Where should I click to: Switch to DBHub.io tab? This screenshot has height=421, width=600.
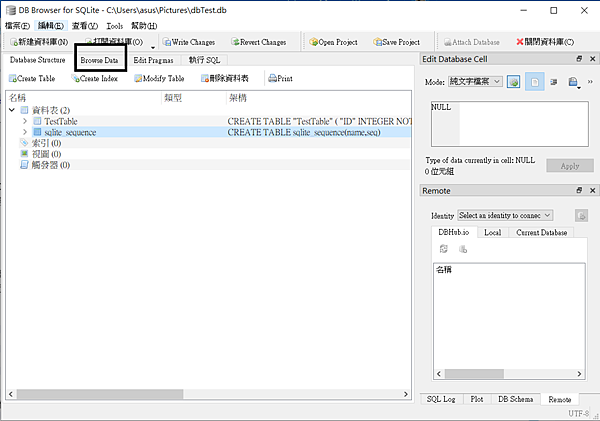point(454,232)
